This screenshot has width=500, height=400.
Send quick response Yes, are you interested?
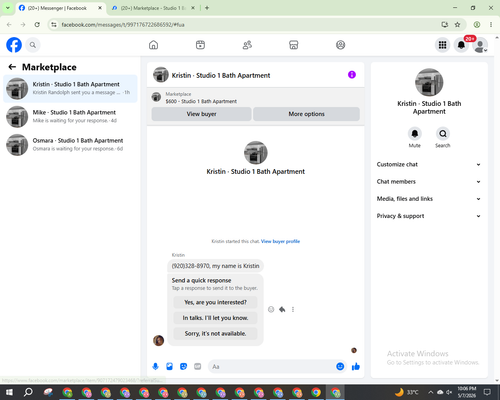(215, 302)
